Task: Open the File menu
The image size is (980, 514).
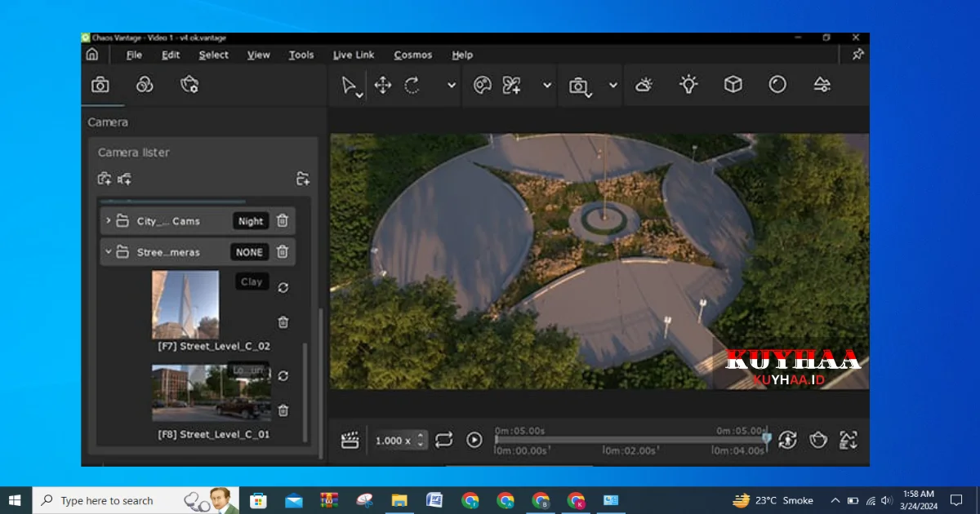Action: pos(134,55)
